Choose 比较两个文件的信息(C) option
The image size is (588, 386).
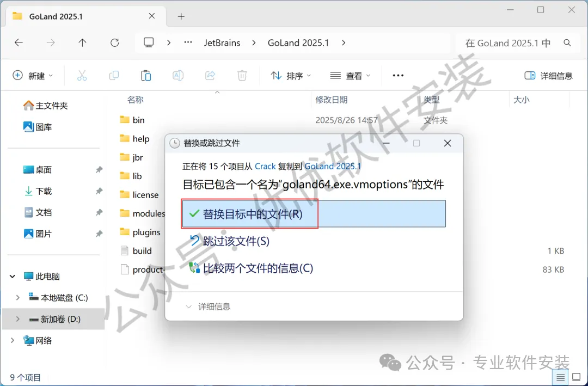coord(251,268)
